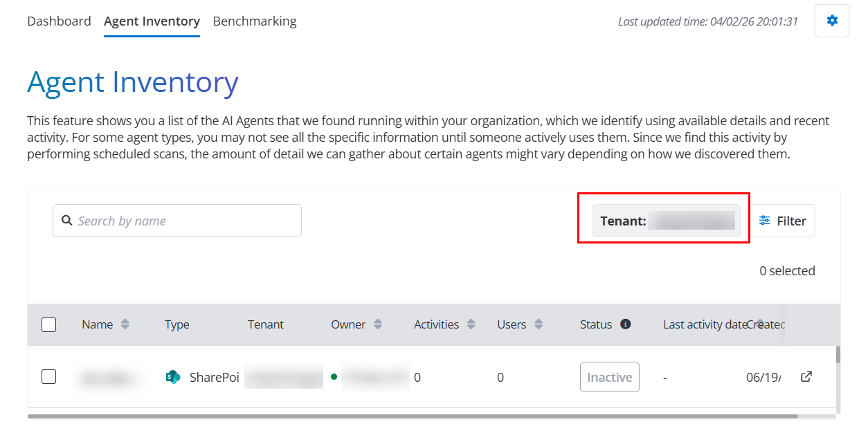
Task: Show Status column info tooltip icon
Action: click(626, 324)
